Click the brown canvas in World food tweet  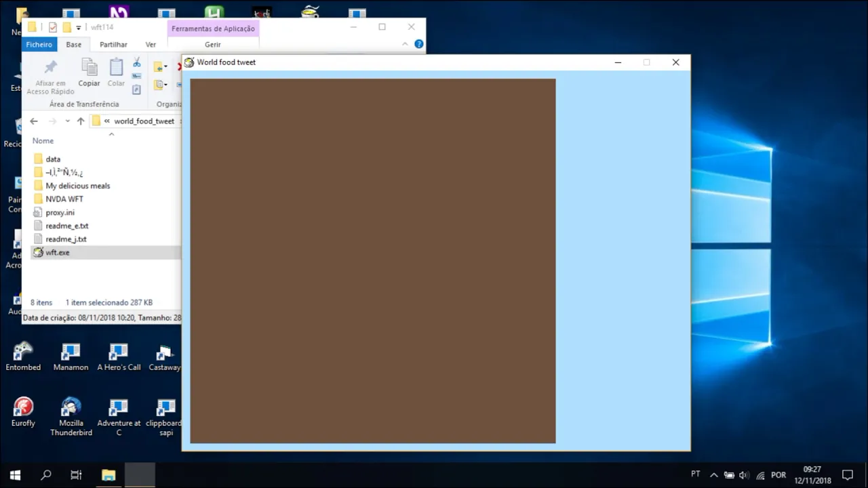(373, 261)
